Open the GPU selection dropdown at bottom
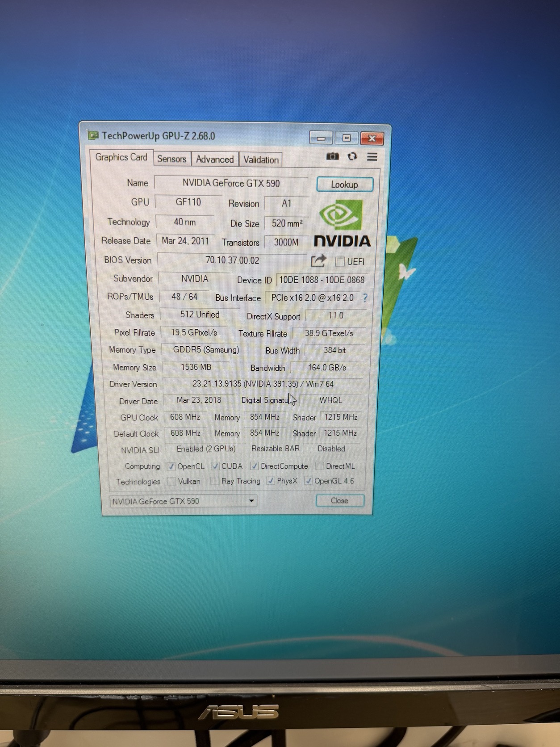Image resolution: width=560 pixels, height=747 pixels. click(x=184, y=501)
